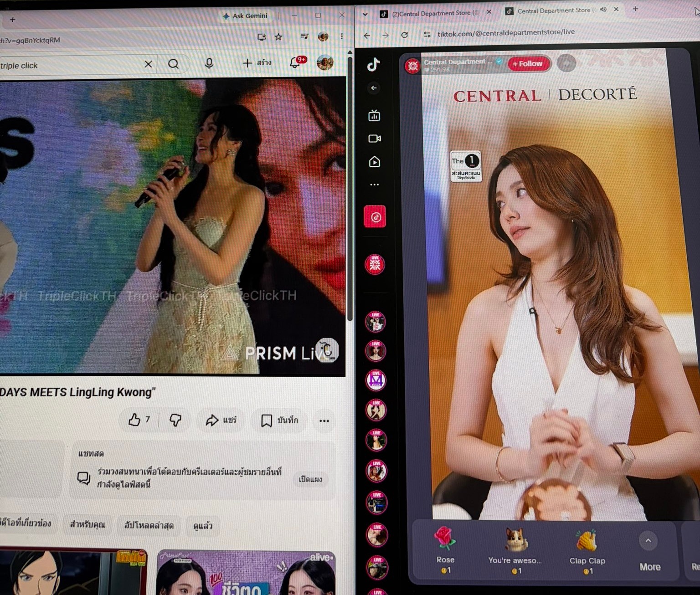Bookmark the YouTube page with the star
Screen dimensions: 700x595
[x=278, y=36]
